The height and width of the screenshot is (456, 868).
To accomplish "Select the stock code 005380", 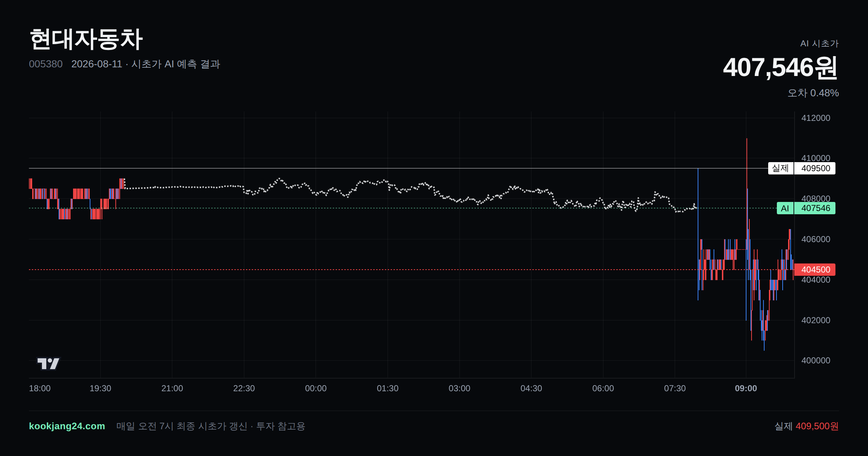I will point(46,64).
